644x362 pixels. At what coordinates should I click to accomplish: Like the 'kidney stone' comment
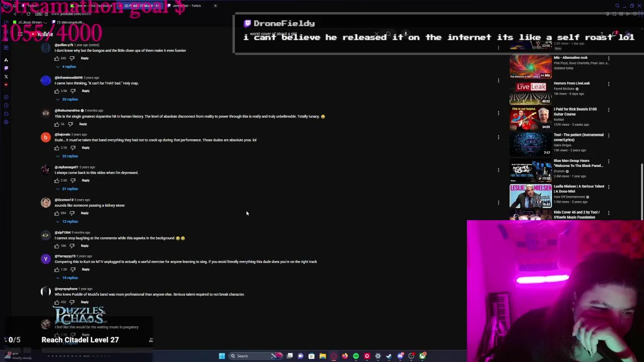coord(57,213)
